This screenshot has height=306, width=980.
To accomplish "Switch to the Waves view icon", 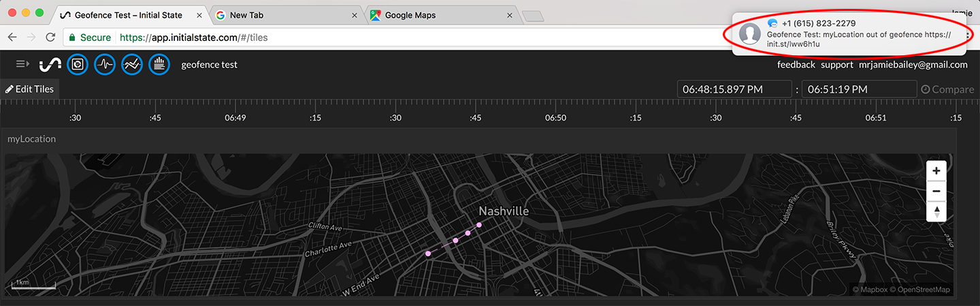I will tap(105, 65).
